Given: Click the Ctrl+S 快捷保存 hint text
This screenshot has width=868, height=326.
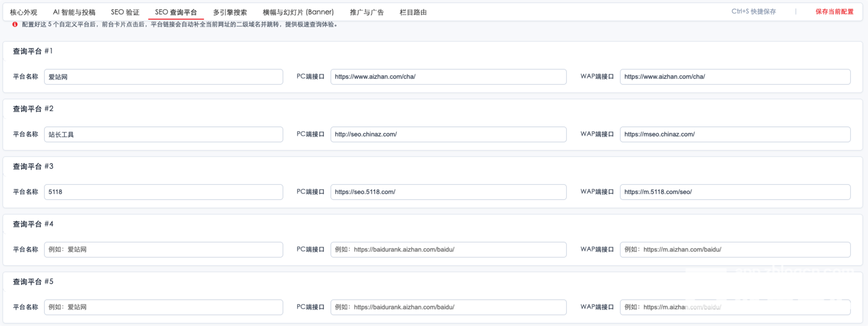Looking at the screenshot, I should pos(754,12).
